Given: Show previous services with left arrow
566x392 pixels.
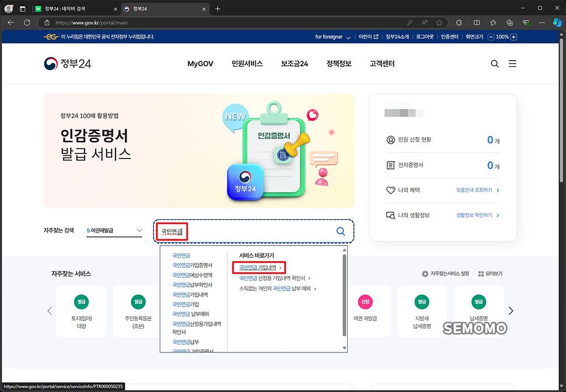Looking at the screenshot, I should pos(50,311).
